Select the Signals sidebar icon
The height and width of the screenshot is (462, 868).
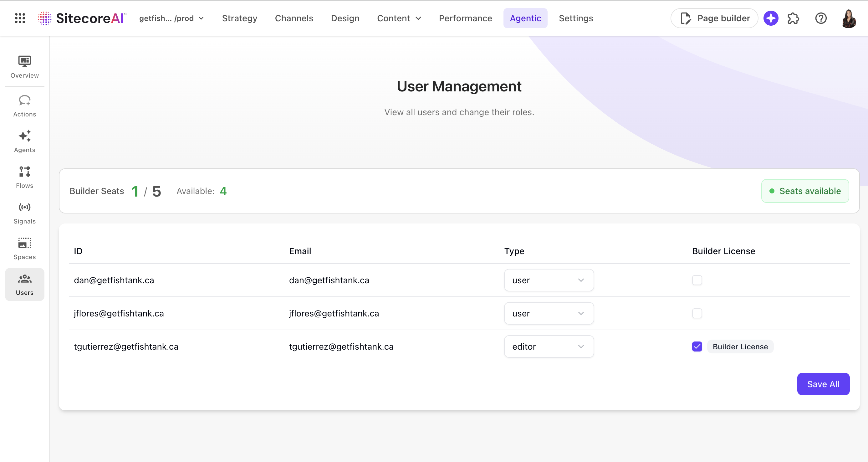click(x=24, y=212)
